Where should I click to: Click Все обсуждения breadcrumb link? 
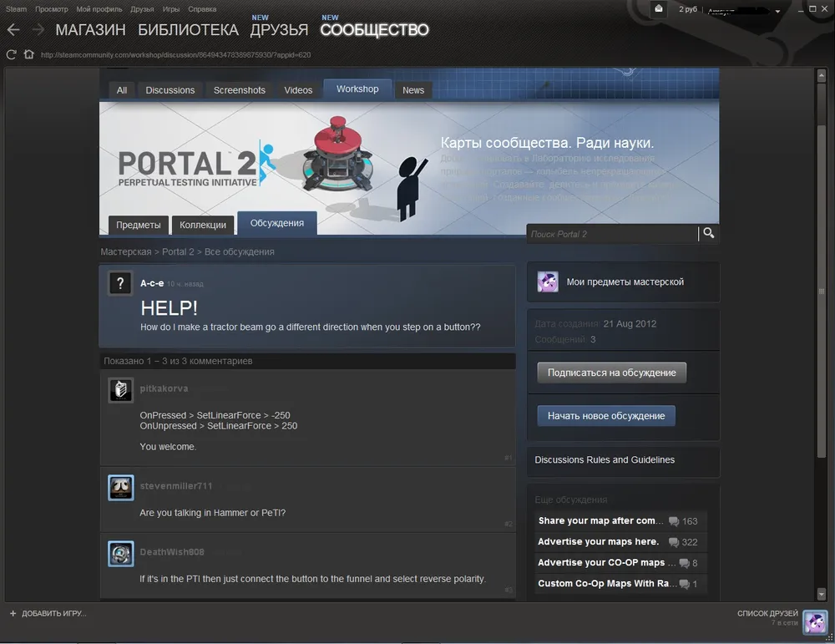click(240, 251)
